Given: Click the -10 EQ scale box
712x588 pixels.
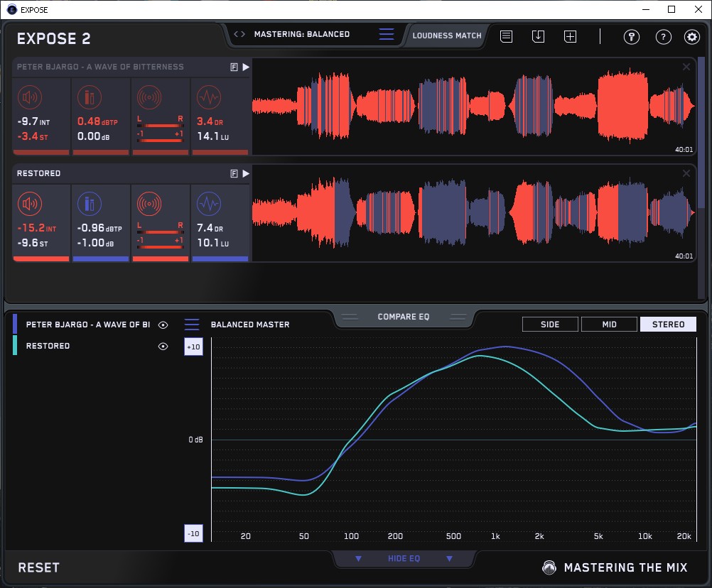Looking at the screenshot, I should pyautogui.click(x=193, y=533).
